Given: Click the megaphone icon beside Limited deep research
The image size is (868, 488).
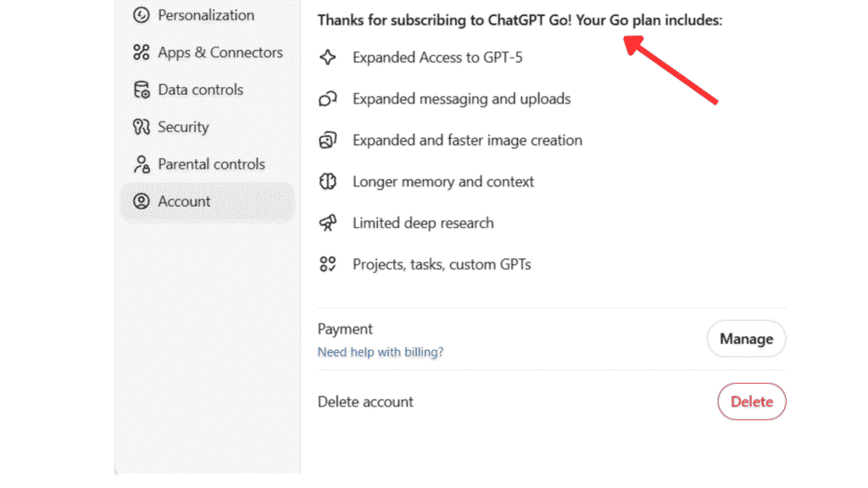Looking at the screenshot, I should coord(328,223).
